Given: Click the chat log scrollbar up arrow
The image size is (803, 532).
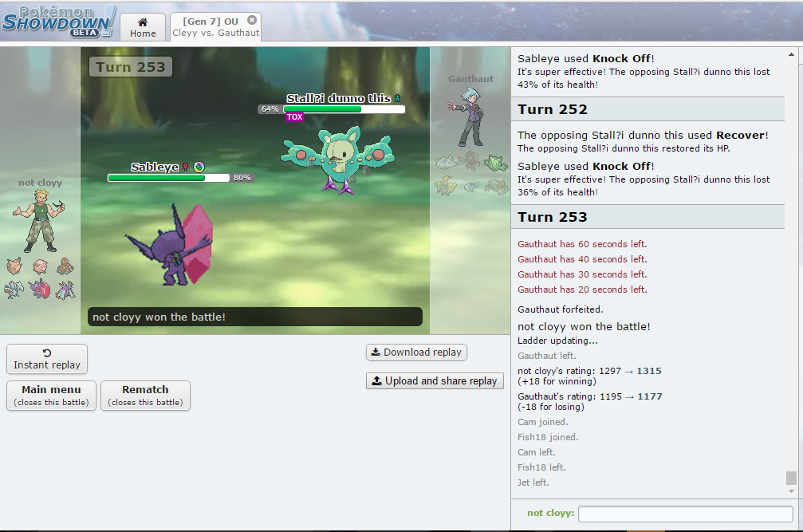Looking at the screenshot, I should pyautogui.click(x=791, y=54).
